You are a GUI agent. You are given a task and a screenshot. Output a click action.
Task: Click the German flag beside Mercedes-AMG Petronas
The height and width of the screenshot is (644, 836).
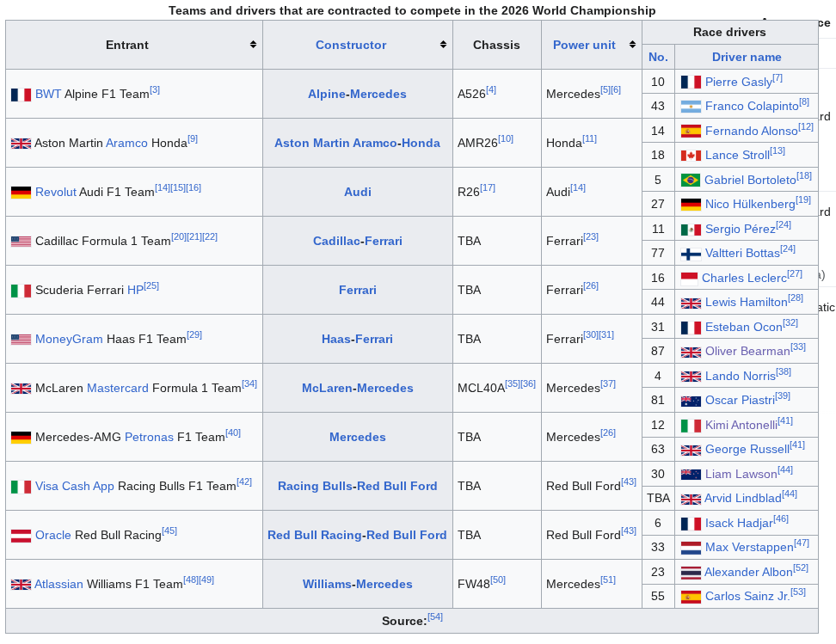[21, 438]
